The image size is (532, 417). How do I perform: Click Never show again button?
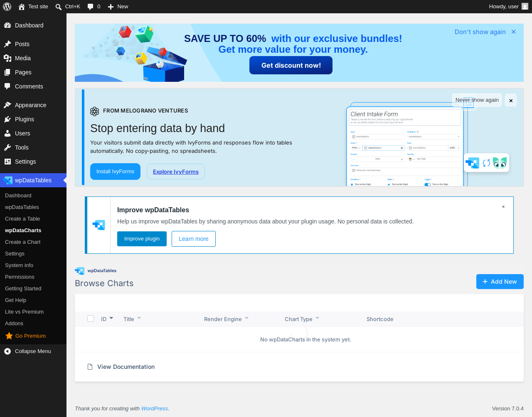[x=477, y=100]
